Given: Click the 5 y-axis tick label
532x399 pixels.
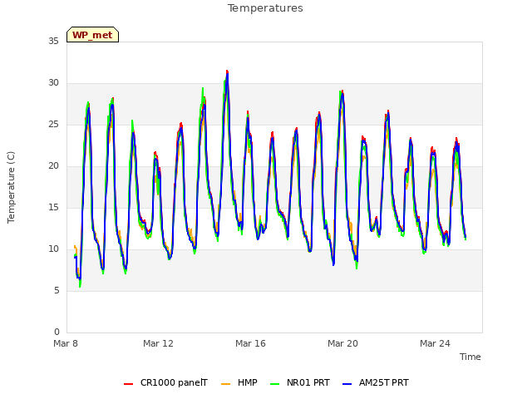Looking at the screenshot, I should [57, 290].
